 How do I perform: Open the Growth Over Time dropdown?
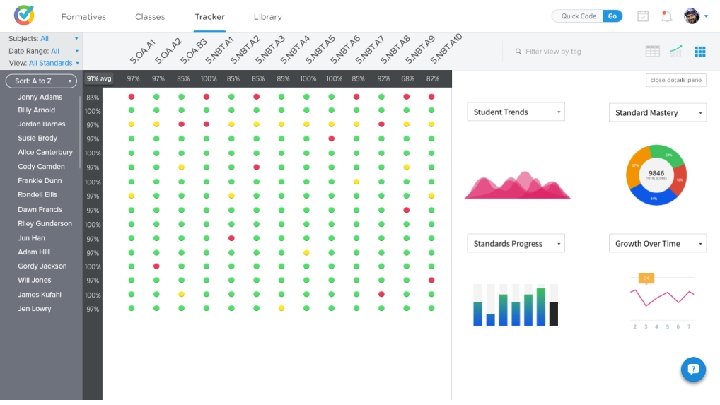(x=658, y=244)
